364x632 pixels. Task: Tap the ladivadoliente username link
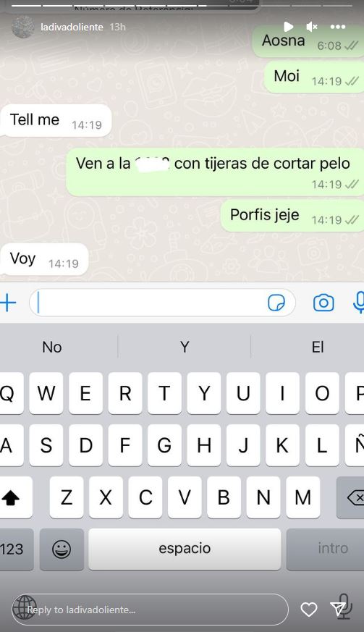[x=72, y=27]
